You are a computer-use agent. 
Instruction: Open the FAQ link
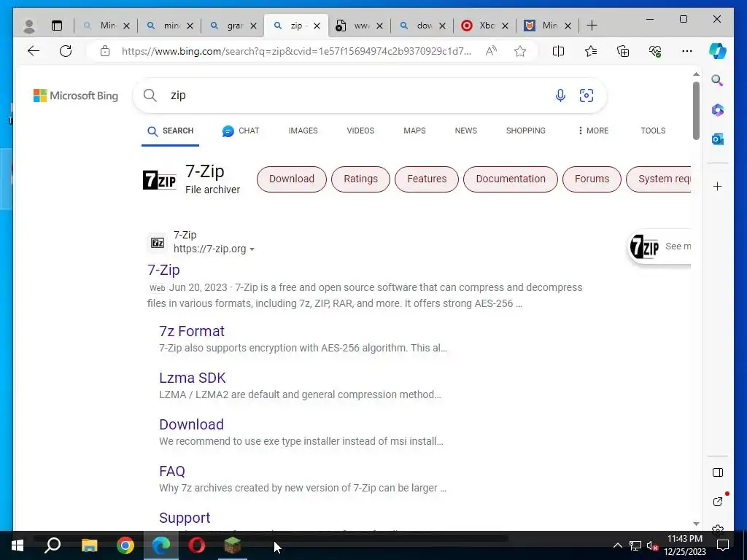172,472
